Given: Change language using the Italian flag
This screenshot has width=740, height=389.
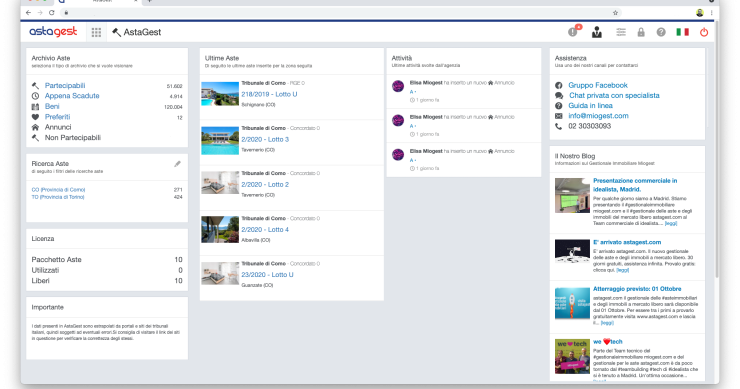Looking at the screenshot, I should point(682,32).
